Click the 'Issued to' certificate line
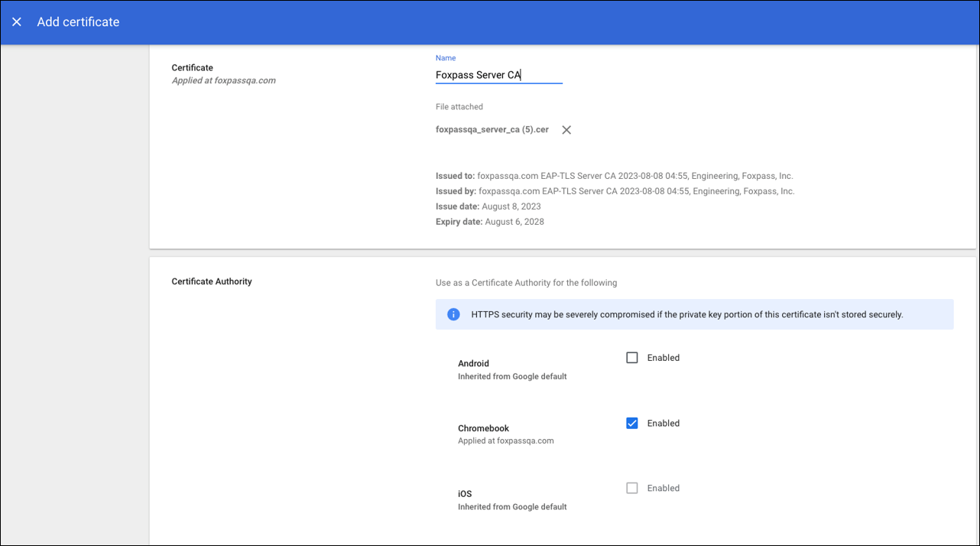Screen dimensions: 980x546 [615, 176]
